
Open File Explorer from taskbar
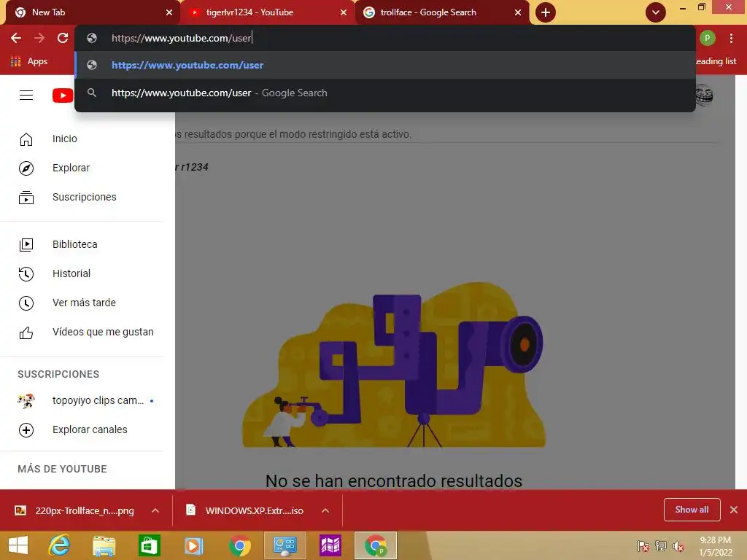click(x=104, y=545)
